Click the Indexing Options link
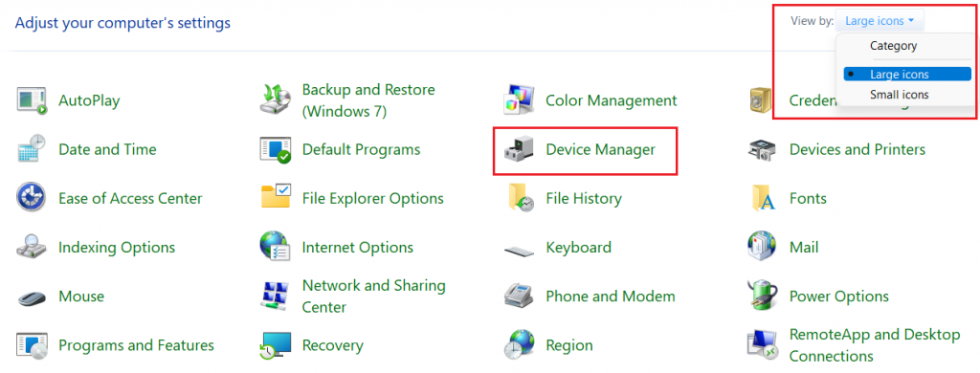Screen dimensions: 980x373 pyautogui.click(x=116, y=248)
